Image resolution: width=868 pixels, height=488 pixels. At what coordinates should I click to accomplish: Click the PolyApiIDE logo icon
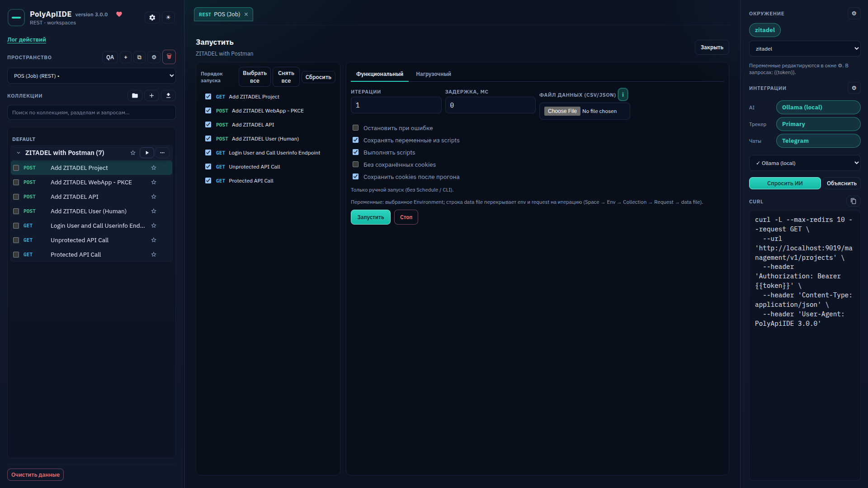[x=16, y=18]
